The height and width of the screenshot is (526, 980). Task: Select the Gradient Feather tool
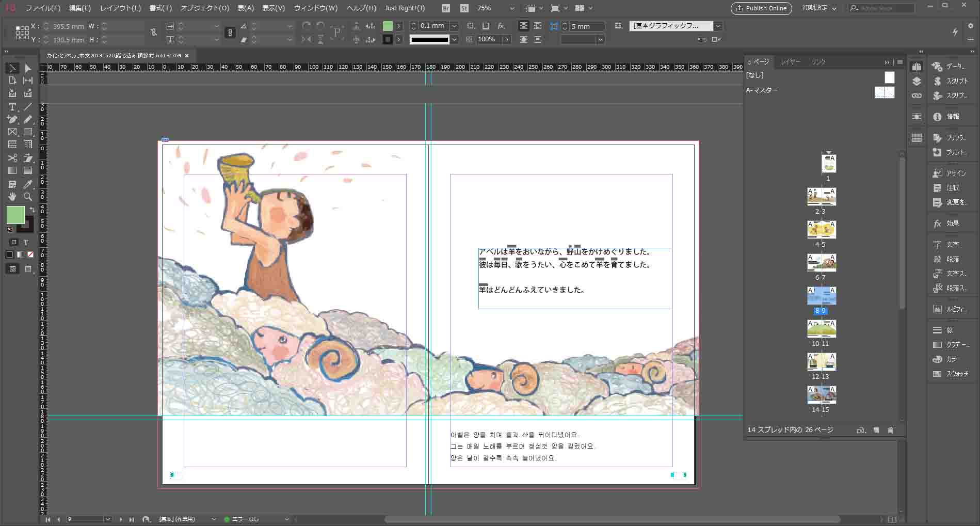pos(28,170)
